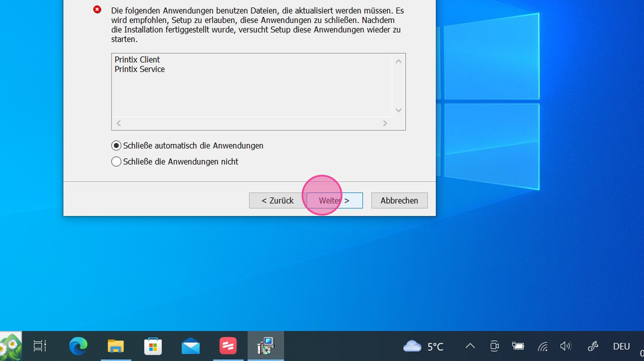Select 'Schließe automatisch die Anwendungen' radio option

187,146
